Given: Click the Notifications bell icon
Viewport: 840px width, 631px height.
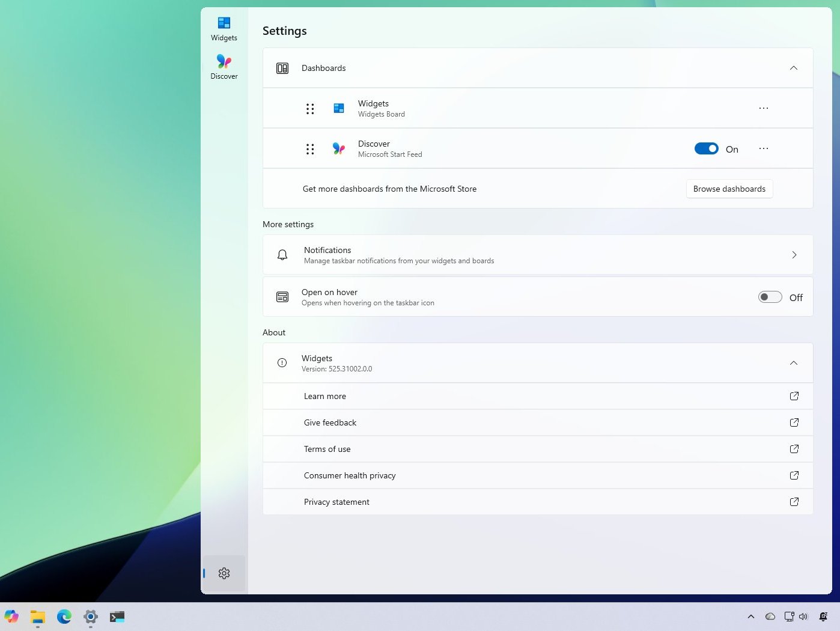Looking at the screenshot, I should [x=282, y=254].
